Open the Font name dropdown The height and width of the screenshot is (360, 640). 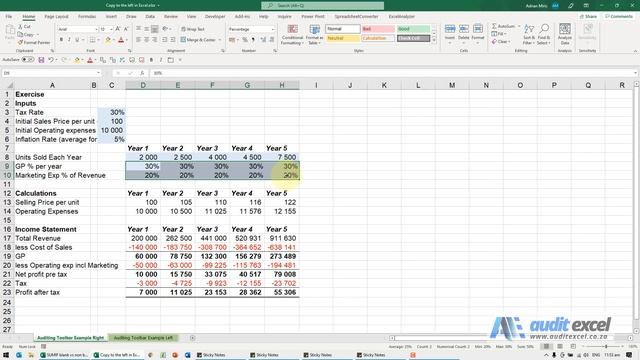(x=96, y=29)
